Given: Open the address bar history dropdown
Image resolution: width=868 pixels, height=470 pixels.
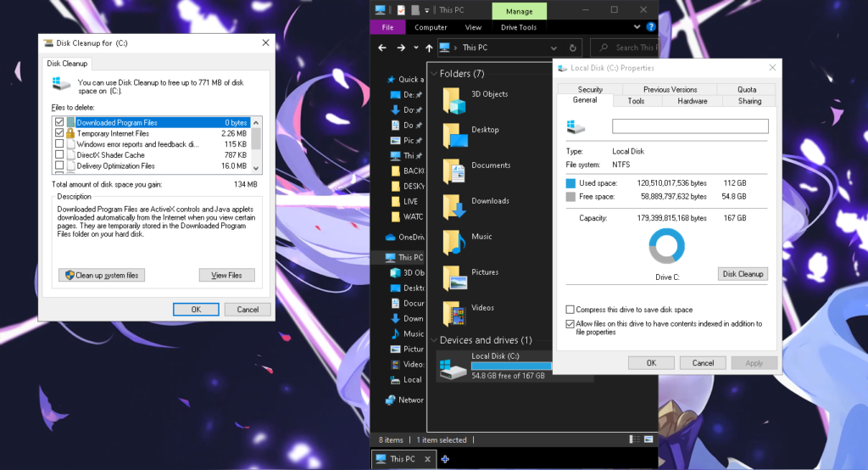Looking at the screenshot, I should [x=554, y=48].
